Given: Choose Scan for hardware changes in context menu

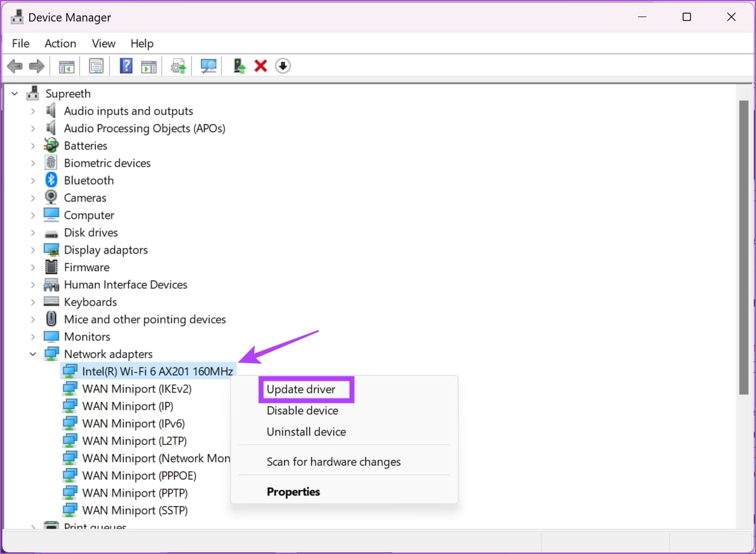Looking at the screenshot, I should [x=334, y=462].
